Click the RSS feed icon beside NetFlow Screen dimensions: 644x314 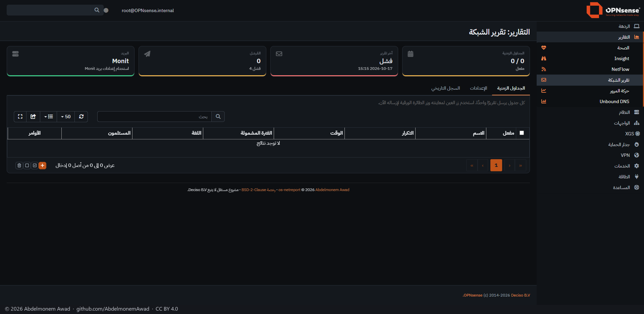pyautogui.click(x=544, y=69)
